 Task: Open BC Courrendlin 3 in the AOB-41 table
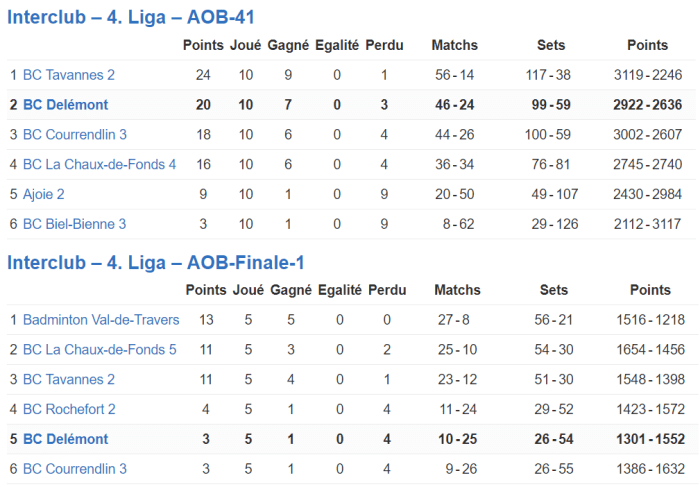pyautogui.click(x=75, y=135)
